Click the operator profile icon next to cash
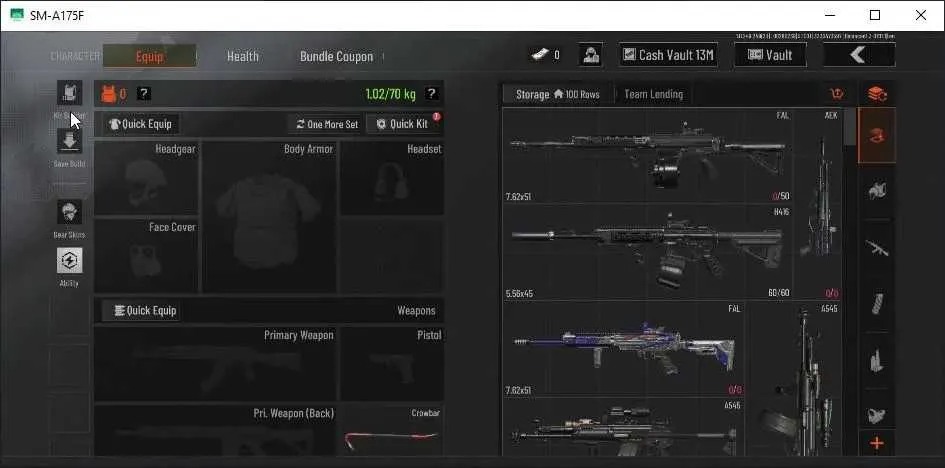Screen dimensions: 945x468 coord(591,55)
